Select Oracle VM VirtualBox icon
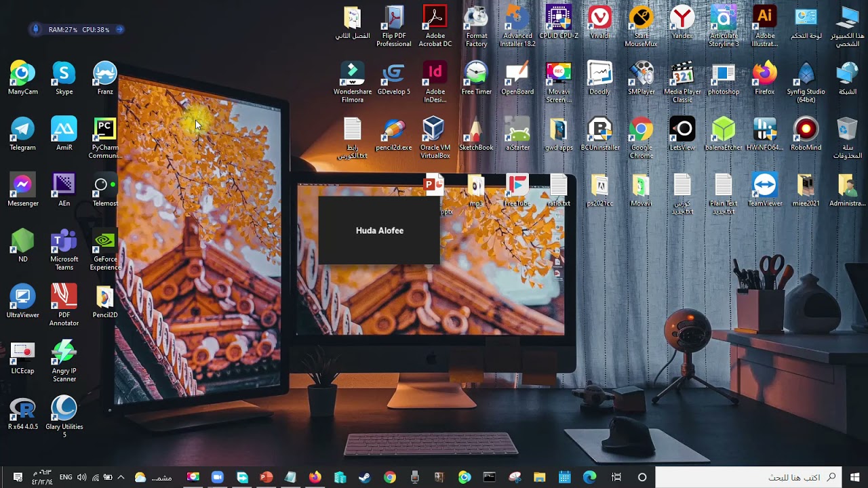Image resolution: width=868 pixels, height=488 pixels. point(435,138)
